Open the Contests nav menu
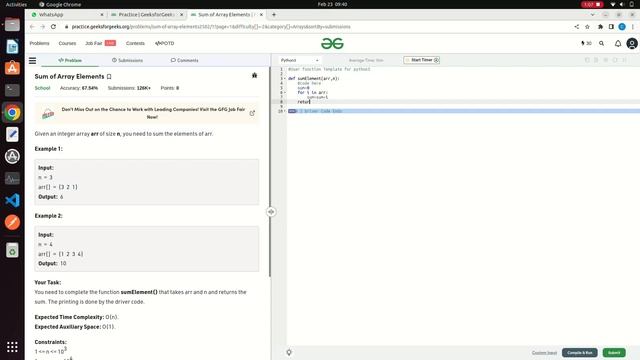 (135, 43)
